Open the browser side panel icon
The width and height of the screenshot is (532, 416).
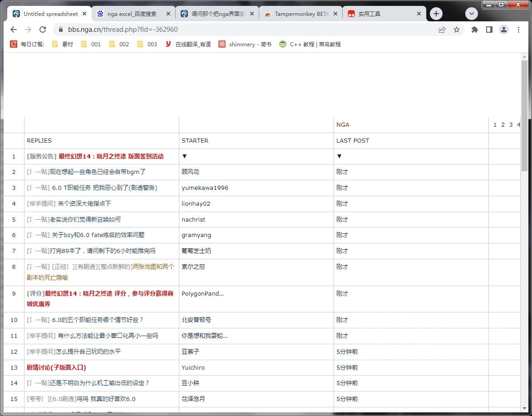pyautogui.click(x=488, y=29)
